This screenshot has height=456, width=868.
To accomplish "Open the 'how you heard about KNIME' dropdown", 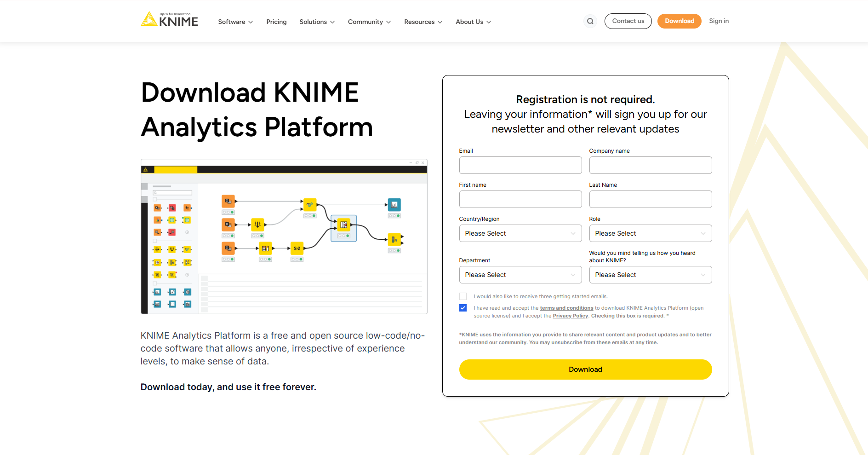I will [x=650, y=275].
